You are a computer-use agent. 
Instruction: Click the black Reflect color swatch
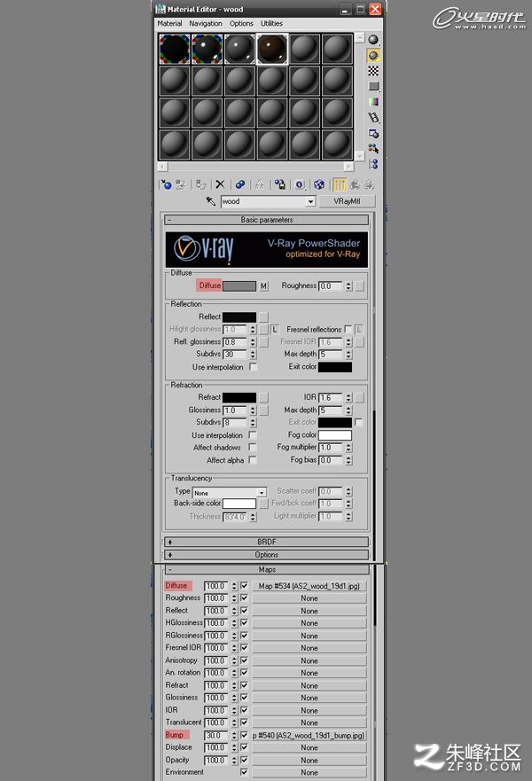[x=239, y=316]
